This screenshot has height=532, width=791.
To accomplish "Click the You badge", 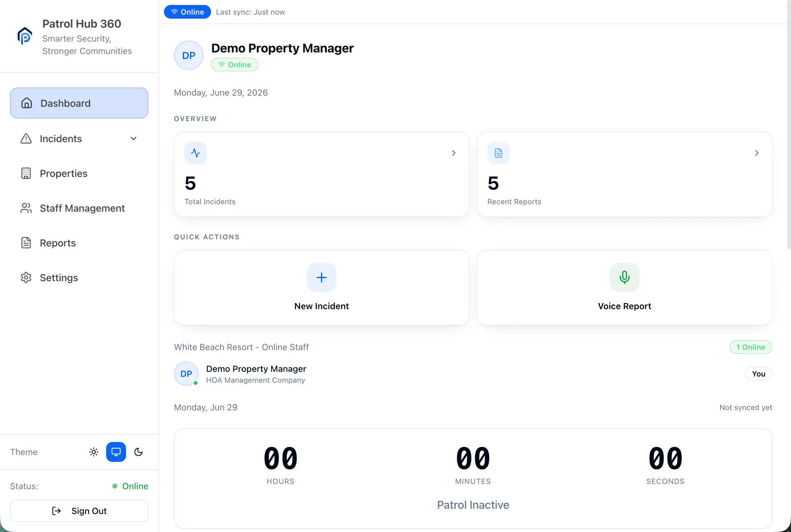I will pos(758,374).
